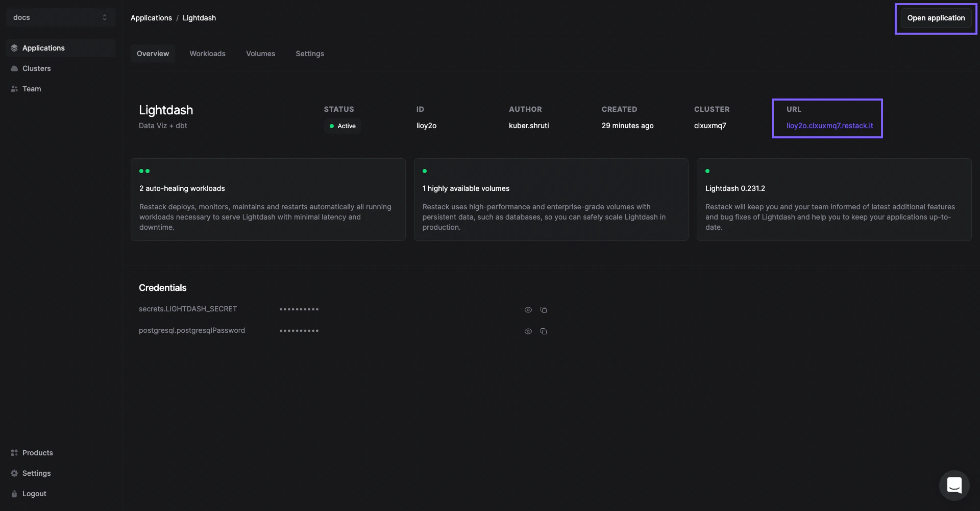Click the Open application button
Image resolution: width=980 pixels, height=511 pixels.
tap(936, 18)
